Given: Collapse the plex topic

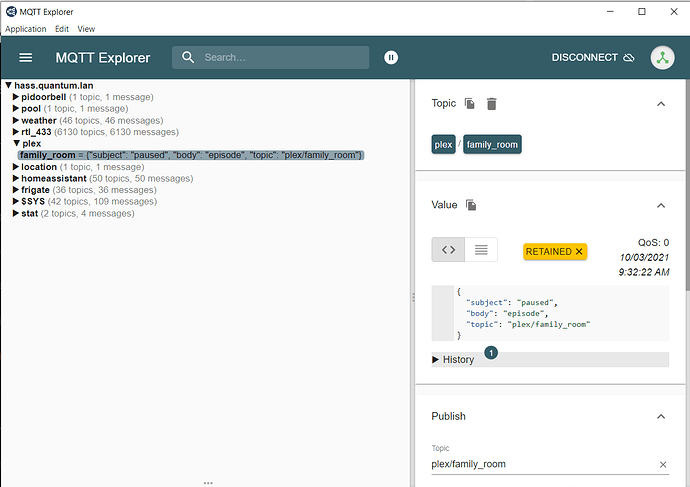Looking at the screenshot, I should click(17, 143).
